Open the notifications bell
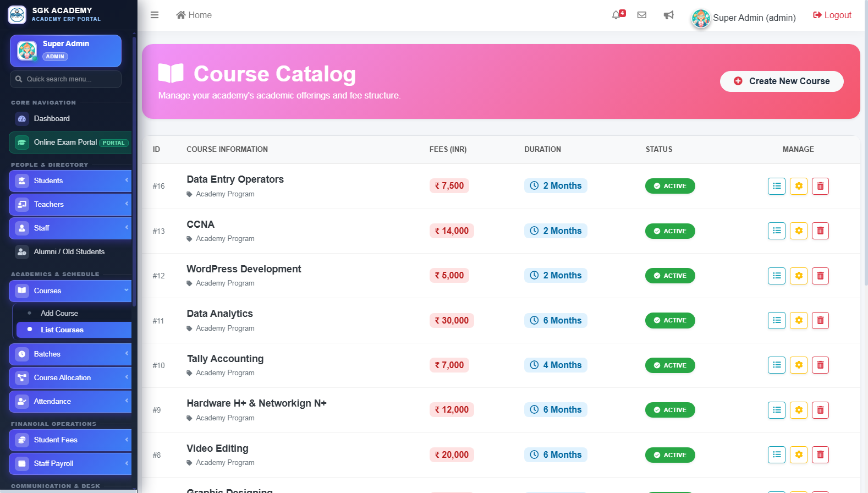 [617, 15]
